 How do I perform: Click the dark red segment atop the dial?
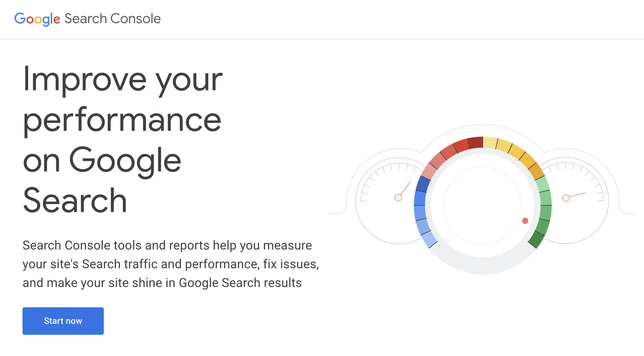pos(476,143)
